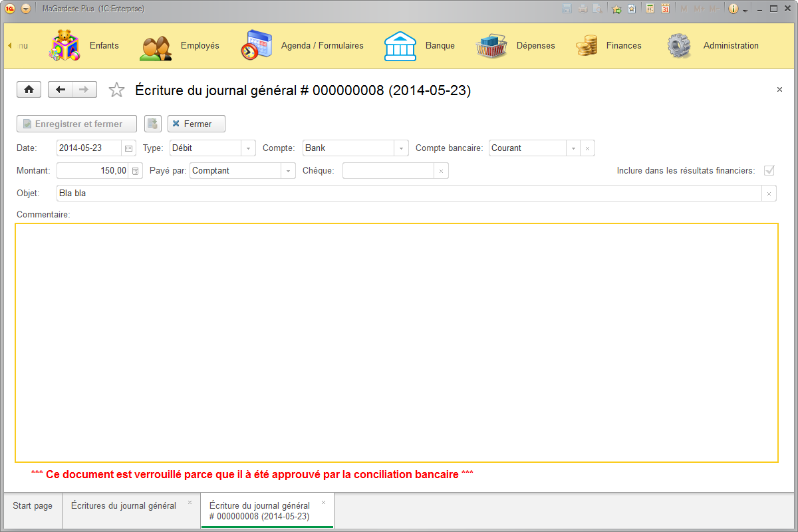Open the Enfants section
This screenshot has height=532, width=798.
(x=104, y=45)
